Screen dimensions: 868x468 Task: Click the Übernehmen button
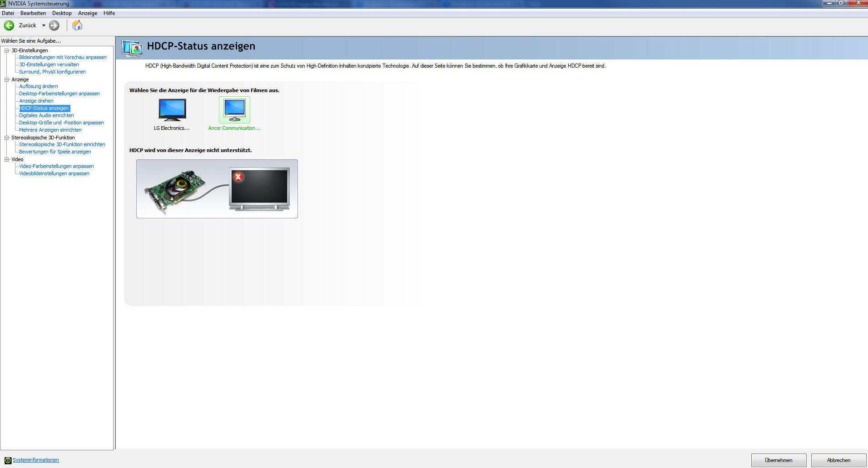coord(779,460)
